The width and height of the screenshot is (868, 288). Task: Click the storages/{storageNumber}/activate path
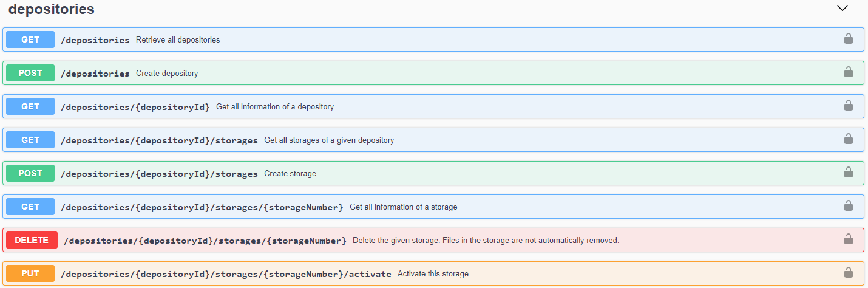pyautogui.click(x=226, y=274)
